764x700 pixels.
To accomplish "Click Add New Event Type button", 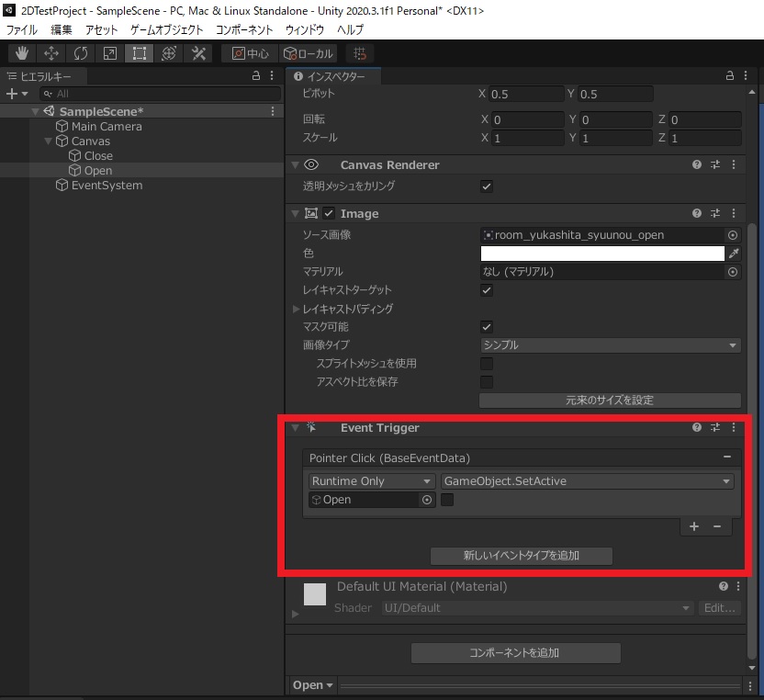I will coord(522,556).
